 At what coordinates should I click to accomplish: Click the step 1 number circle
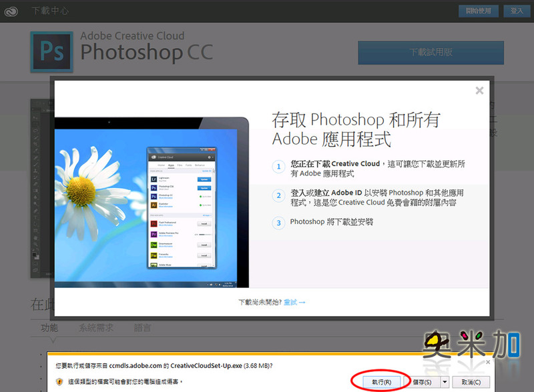point(278,167)
